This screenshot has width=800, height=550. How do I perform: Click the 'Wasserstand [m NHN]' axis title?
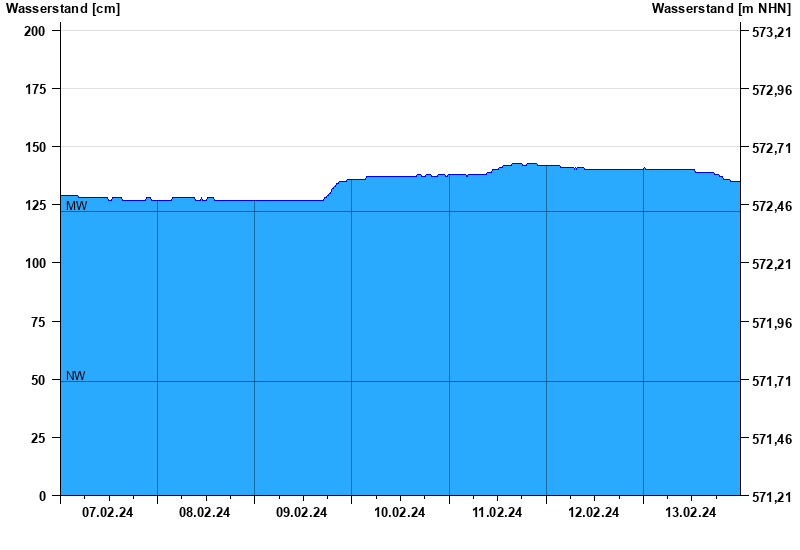tap(721, 9)
